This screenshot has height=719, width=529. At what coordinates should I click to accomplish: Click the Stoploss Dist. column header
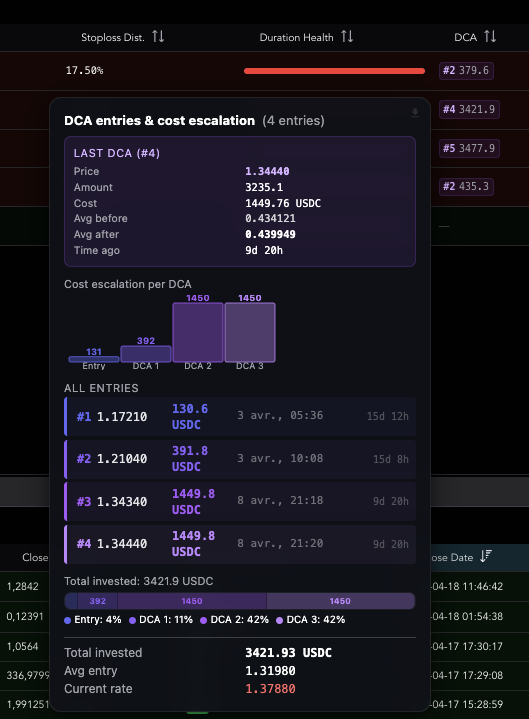click(113, 38)
